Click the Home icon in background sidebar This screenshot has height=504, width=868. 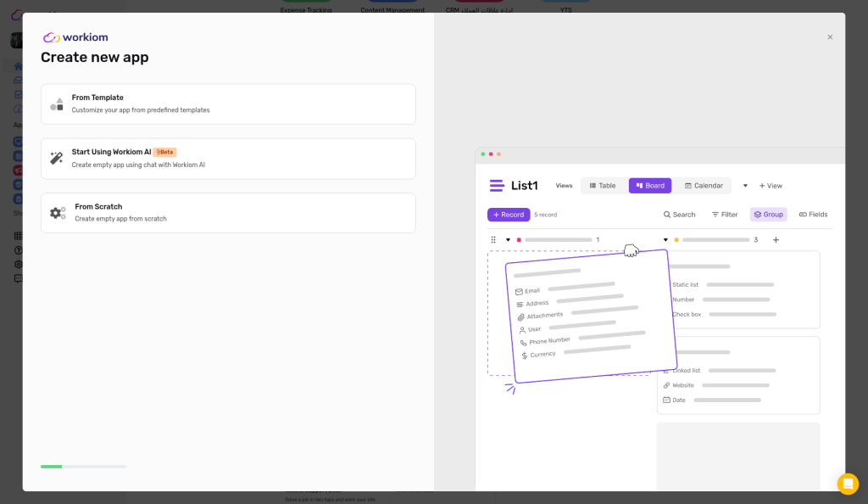[x=18, y=66]
